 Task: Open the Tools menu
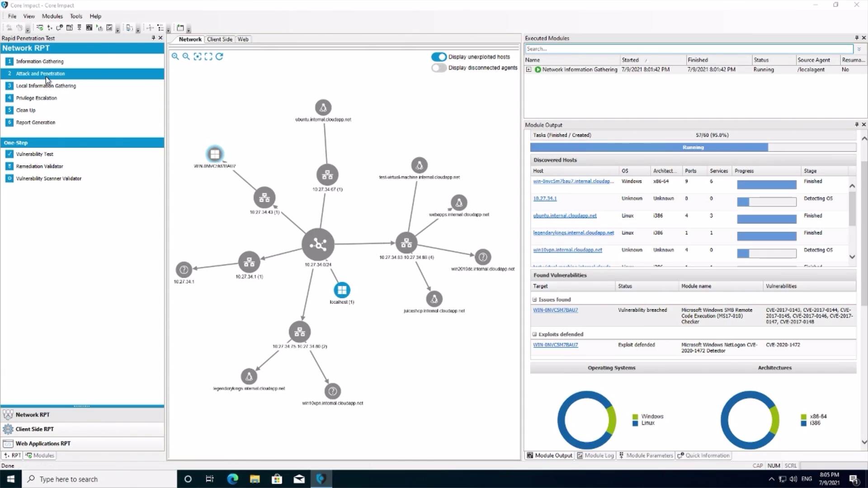click(76, 16)
